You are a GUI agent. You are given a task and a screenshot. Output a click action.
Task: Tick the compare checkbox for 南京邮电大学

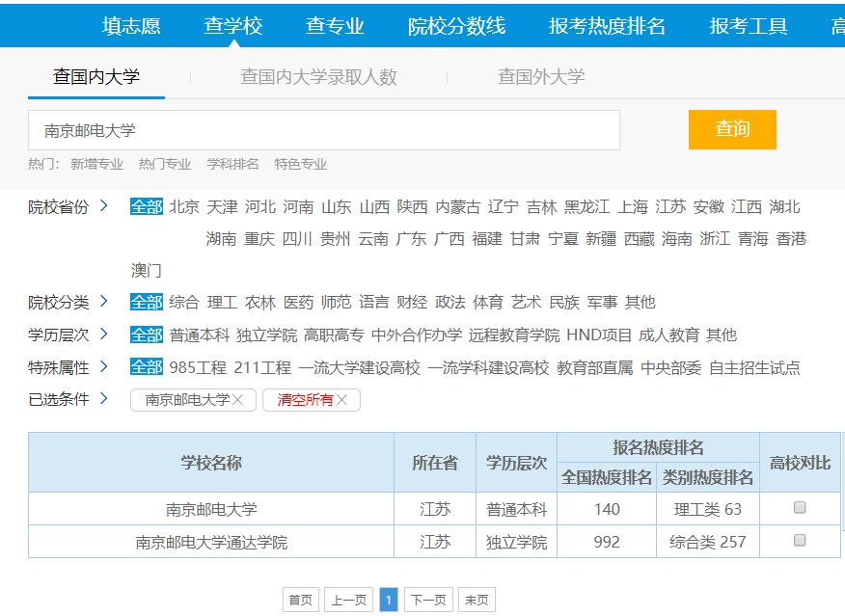tap(800, 507)
